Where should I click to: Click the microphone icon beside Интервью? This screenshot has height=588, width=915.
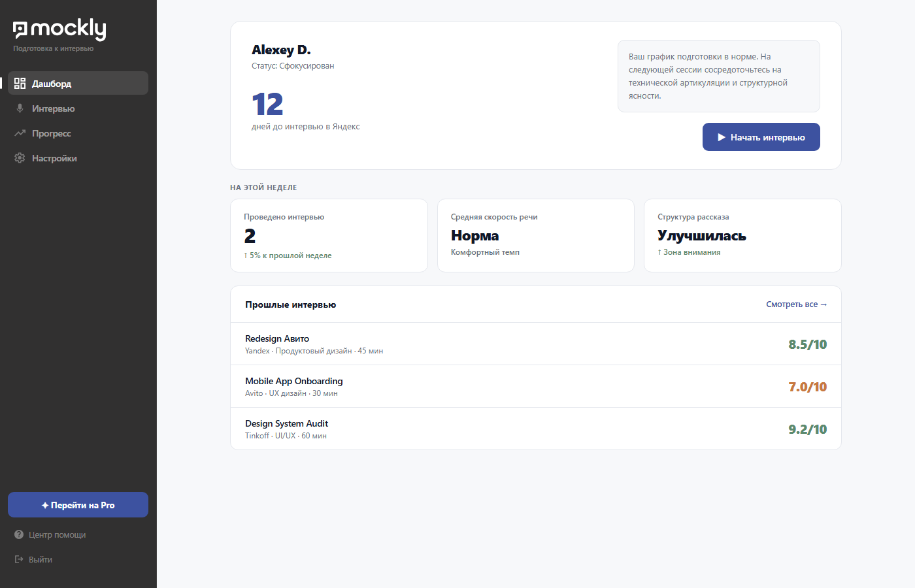pyautogui.click(x=20, y=108)
